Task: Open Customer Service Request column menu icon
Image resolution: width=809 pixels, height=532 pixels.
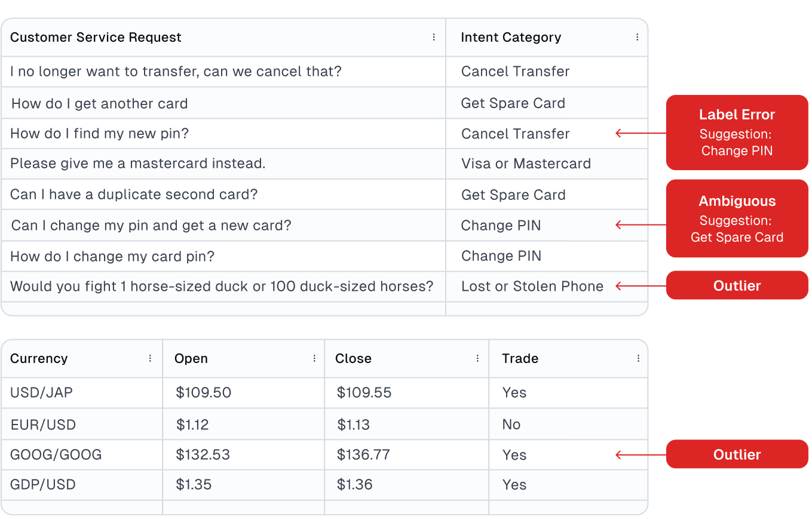Action: [x=434, y=38]
